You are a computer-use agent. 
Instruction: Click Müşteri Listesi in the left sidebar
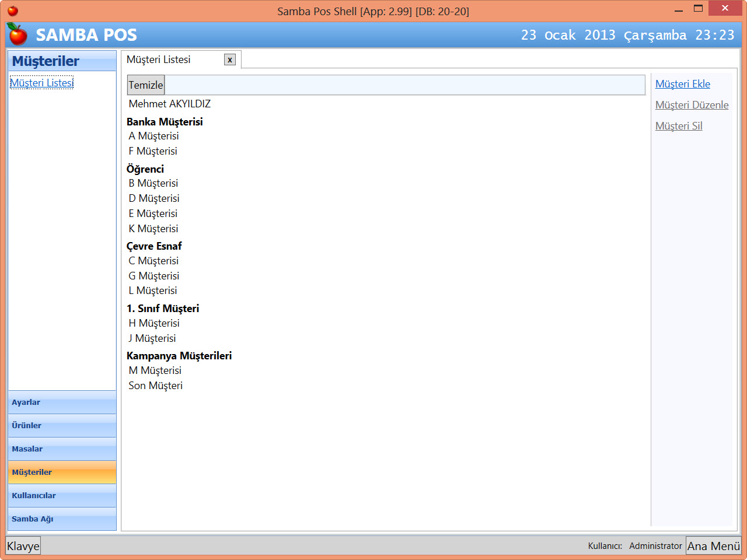pyautogui.click(x=41, y=82)
